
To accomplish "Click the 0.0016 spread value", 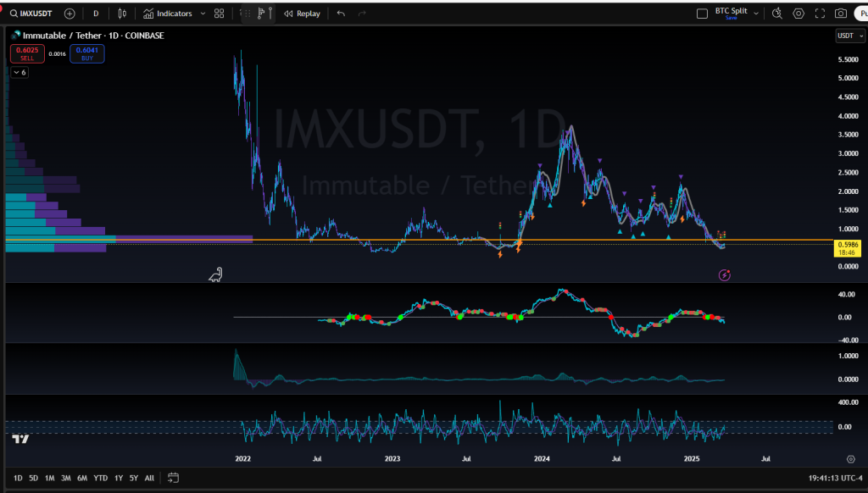I will [57, 53].
